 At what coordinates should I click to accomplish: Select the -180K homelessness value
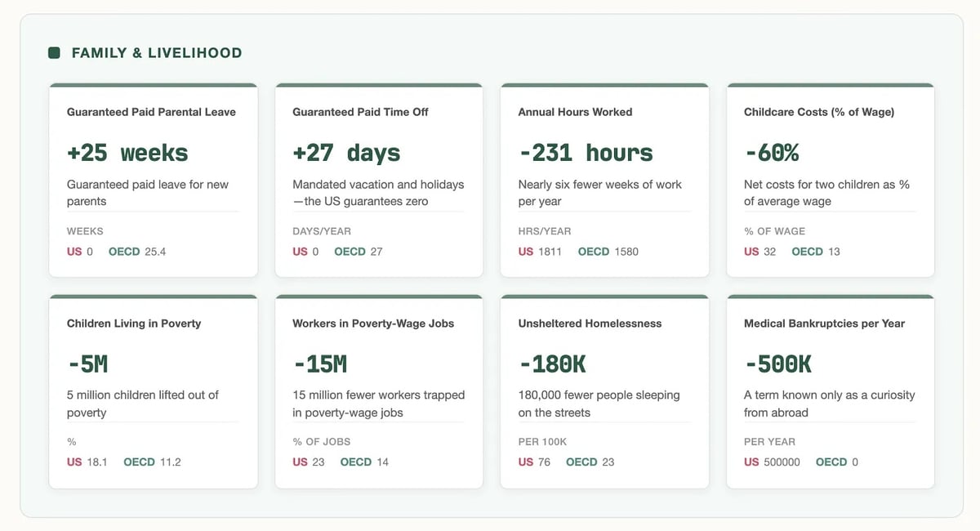click(x=552, y=364)
